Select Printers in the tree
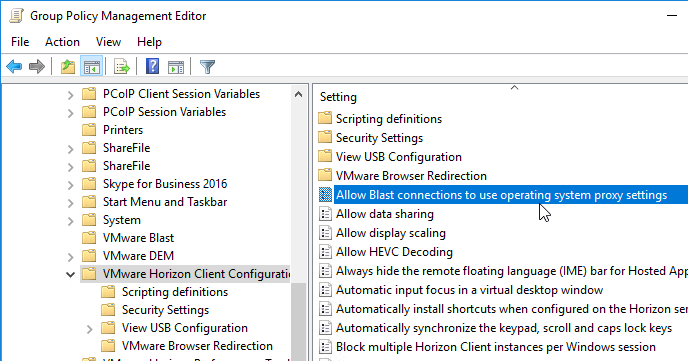Screen dimensions: 688x361 [123, 130]
